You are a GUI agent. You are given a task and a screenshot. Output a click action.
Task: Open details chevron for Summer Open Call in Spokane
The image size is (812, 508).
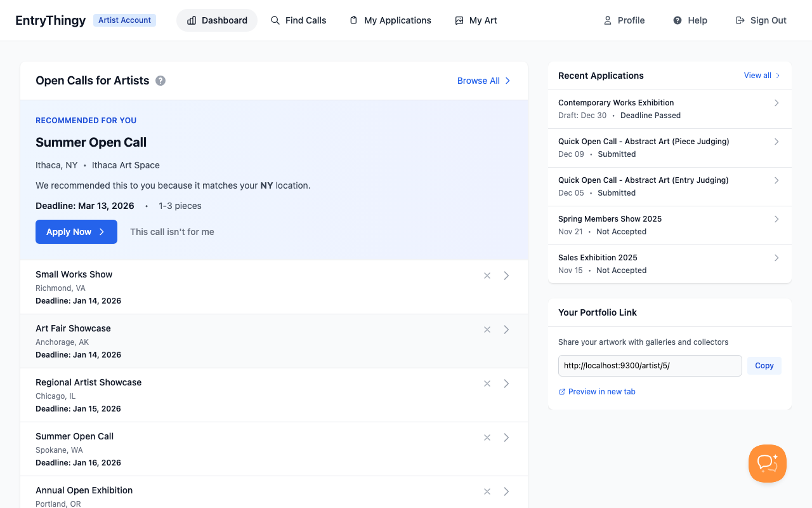click(x=506, y=438)
